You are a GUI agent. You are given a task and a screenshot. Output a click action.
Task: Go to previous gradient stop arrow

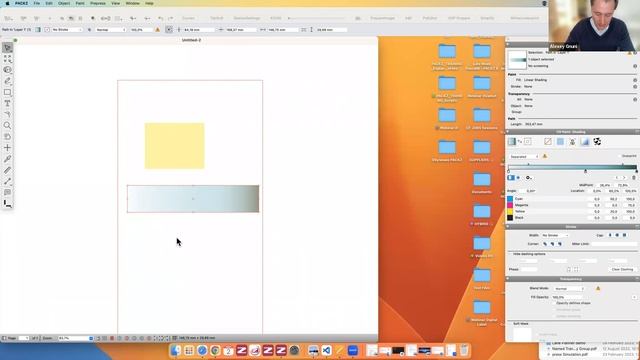click(617, 178)
